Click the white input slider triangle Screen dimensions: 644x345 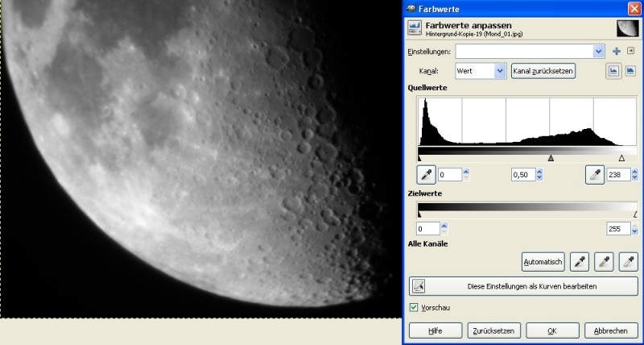coord(621,158)
